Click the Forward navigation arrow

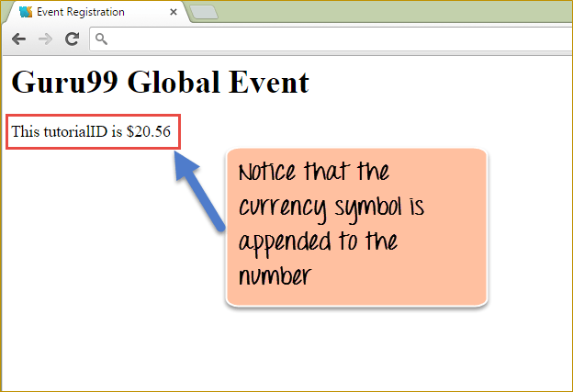[45, 39]
